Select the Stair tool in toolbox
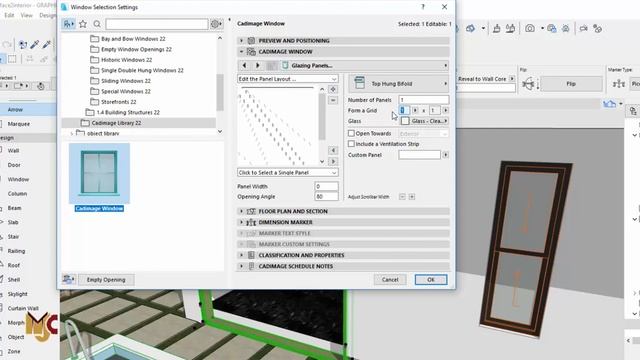 pos(13,237)
